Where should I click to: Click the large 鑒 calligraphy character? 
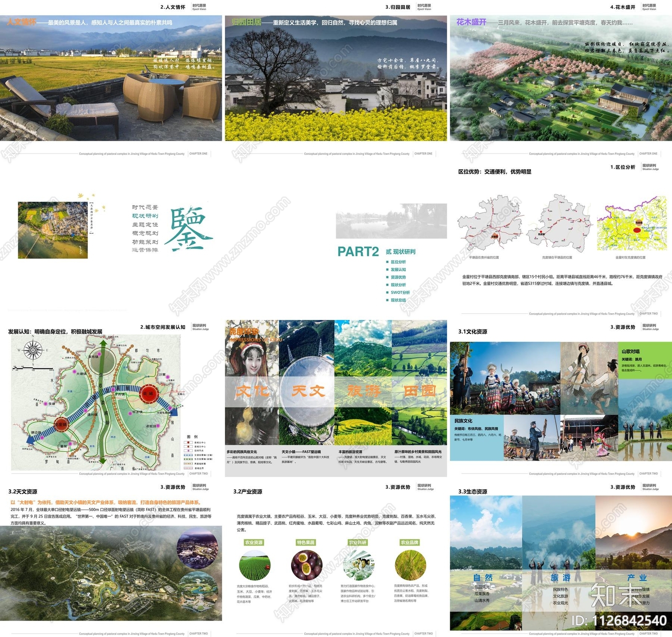(189, 228)
